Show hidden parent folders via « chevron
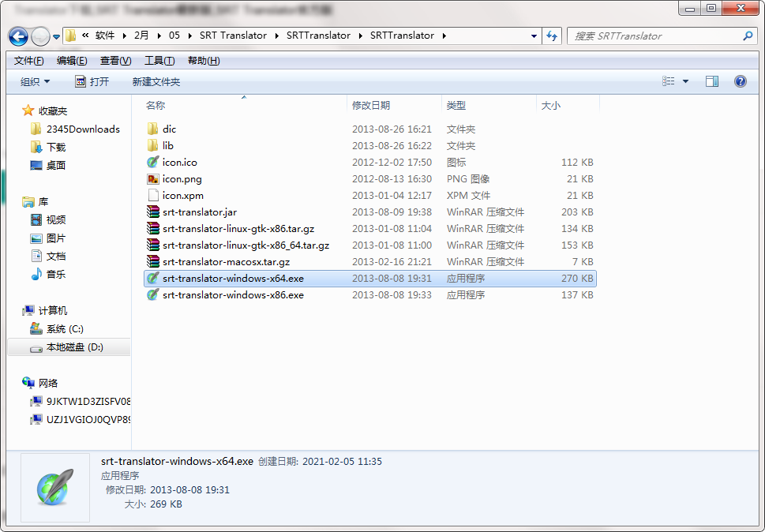Viewport: 765px width, 532px height. tap(85, 36)
